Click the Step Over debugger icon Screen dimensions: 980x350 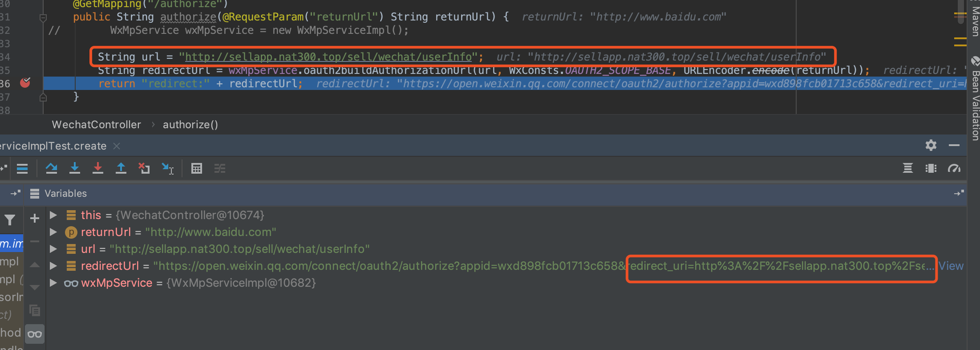[52, 168]
